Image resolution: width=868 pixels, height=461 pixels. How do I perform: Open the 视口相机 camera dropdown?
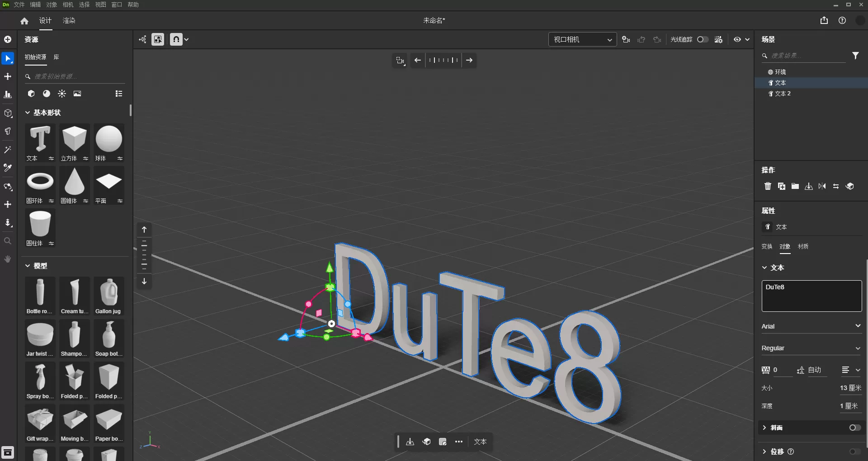[x=582, y=39]
